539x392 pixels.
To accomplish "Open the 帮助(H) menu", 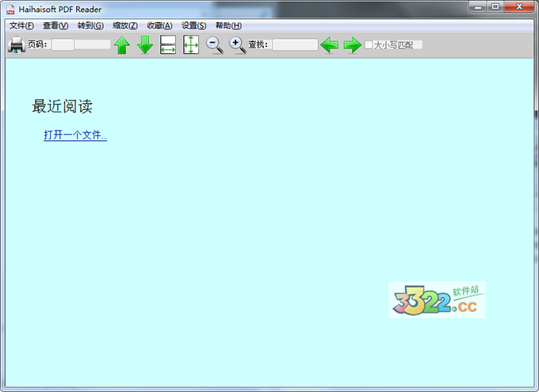I will (x=228, y=26).
